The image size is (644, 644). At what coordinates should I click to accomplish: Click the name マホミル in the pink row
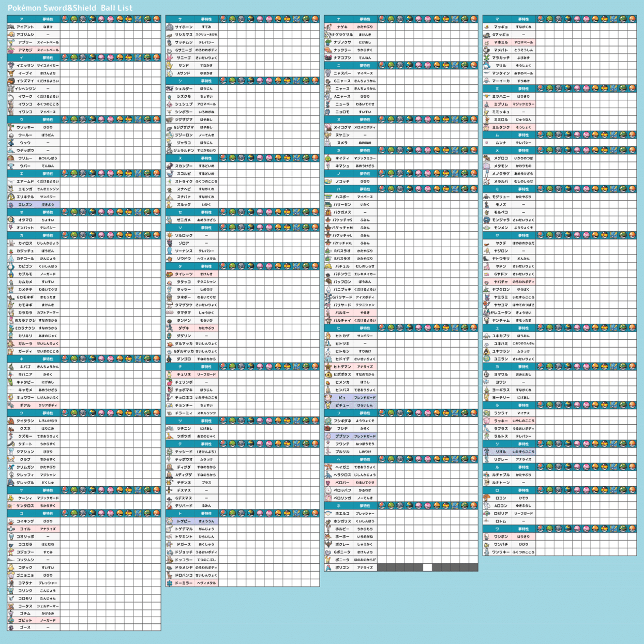pyautogui.click(x=501, y=42)
